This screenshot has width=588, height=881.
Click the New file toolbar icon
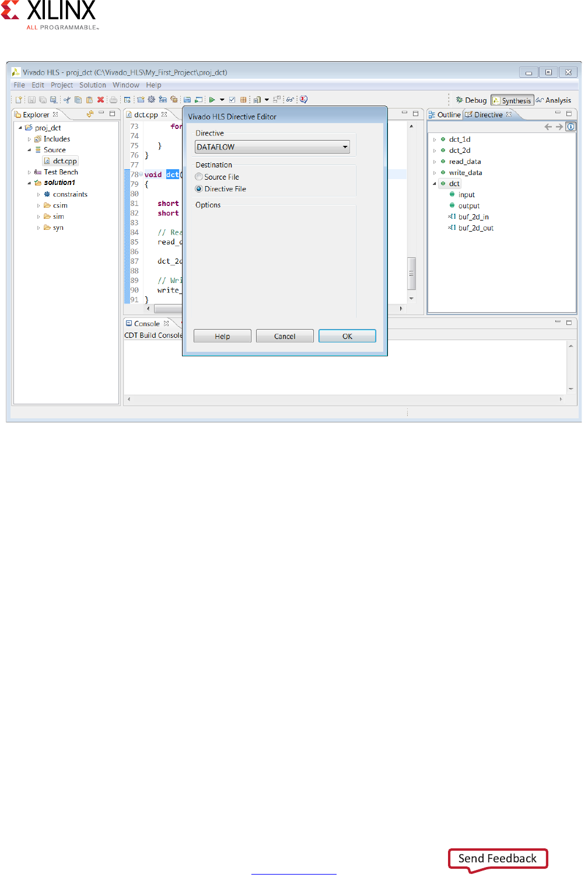(x=18, y=100)
